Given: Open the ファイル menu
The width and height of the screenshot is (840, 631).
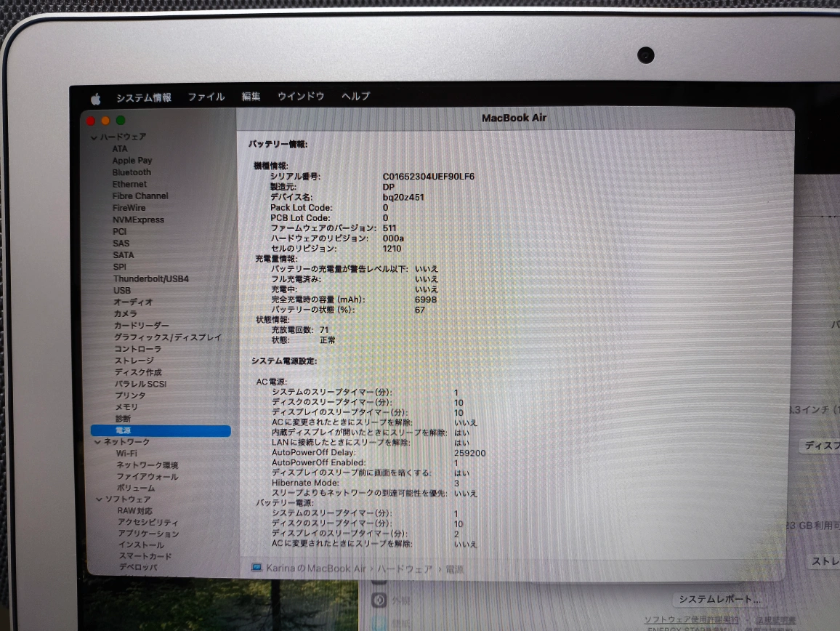Looking at the screenshot, I should coord(206,97).
